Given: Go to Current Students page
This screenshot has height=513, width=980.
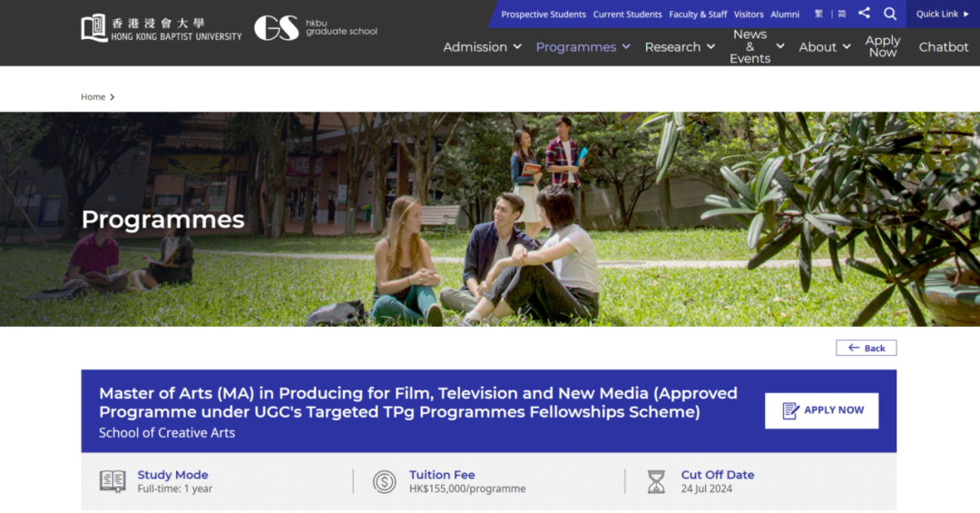Looking at the screenshot, I should [x=627, y=14].
